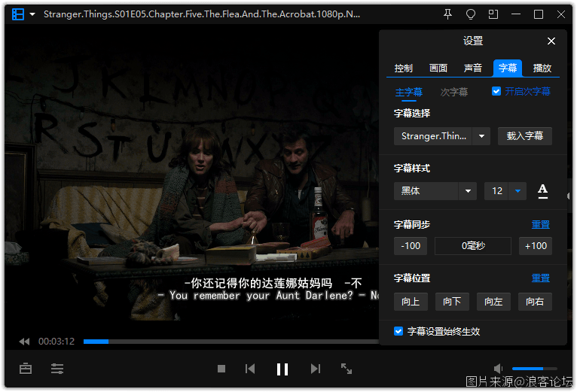Viewport: 577px width, 392px height.
Task: Open the file icon at bottom left
Action: click(26, 369)
